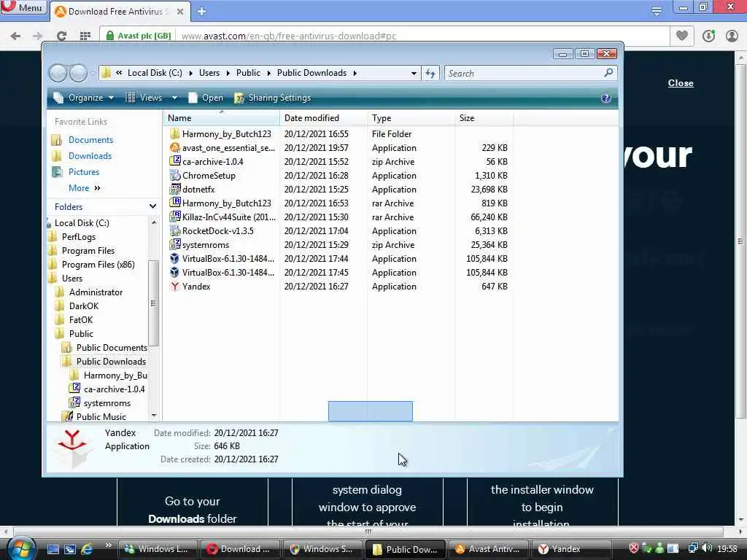Expand breadcrumb arrow after Users
The width and height of the screenshot is (747, 560).
228,73
